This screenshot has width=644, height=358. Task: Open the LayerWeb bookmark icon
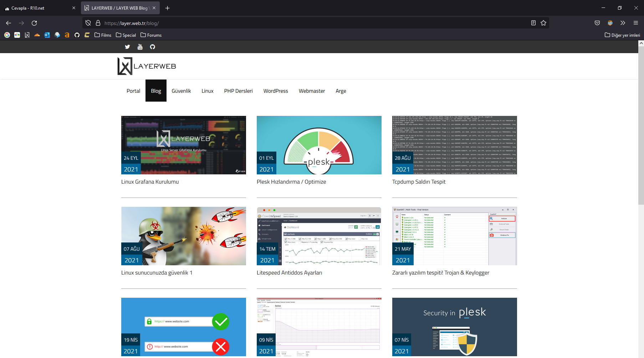(27, 35)
